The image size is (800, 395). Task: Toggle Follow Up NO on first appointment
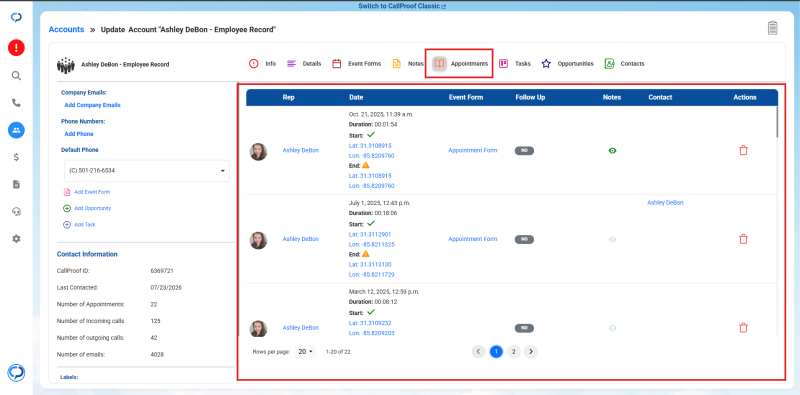(x=524, y=151)
